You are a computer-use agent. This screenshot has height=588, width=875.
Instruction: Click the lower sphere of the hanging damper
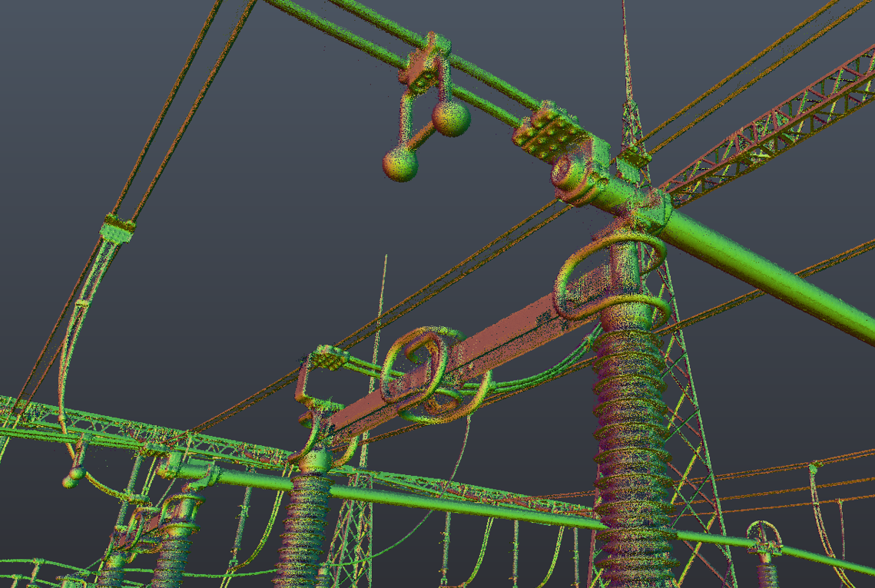400,164
